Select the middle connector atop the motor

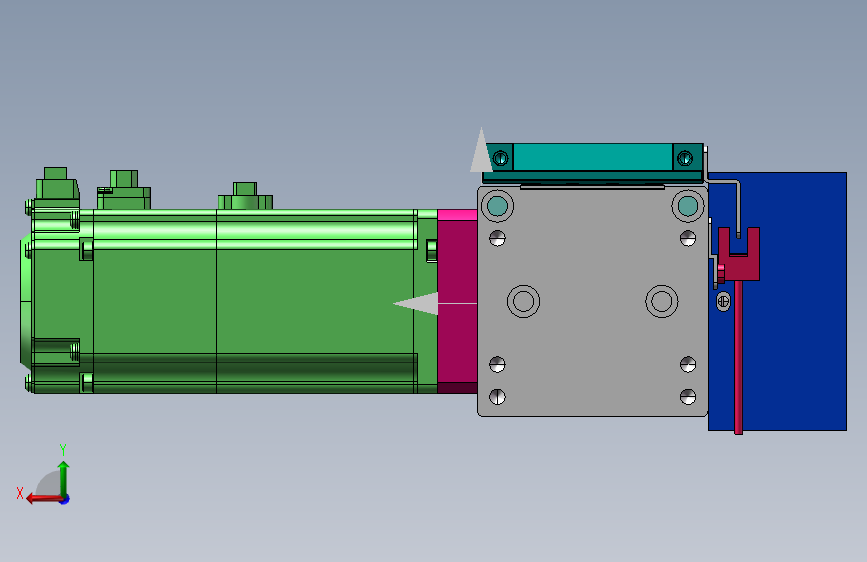pyautogui.click(x=124, y=190)
